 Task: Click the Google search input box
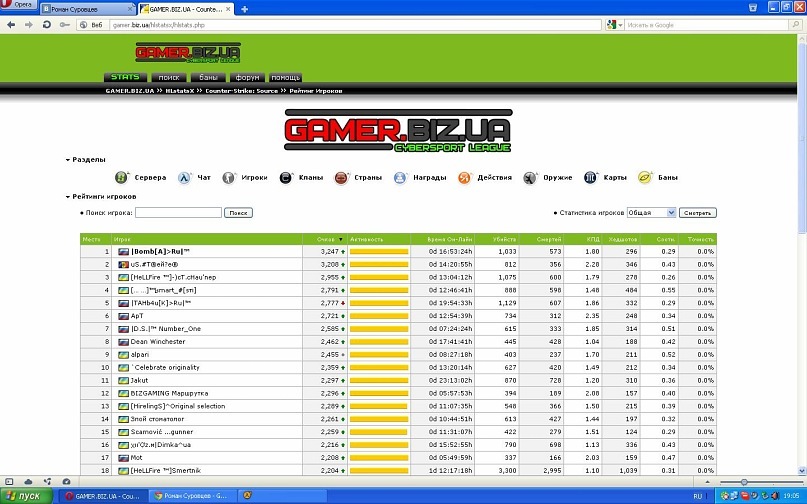pos(706,25)
